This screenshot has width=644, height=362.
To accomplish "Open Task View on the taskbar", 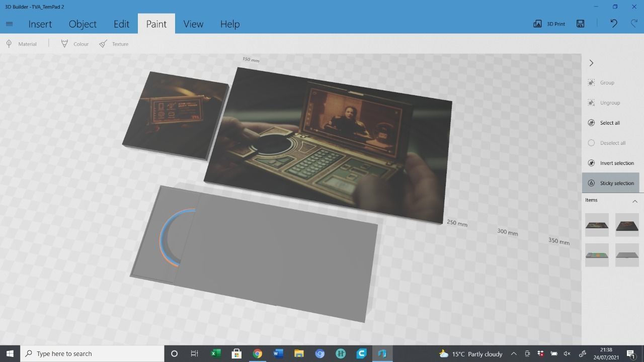I will (194, 353).
